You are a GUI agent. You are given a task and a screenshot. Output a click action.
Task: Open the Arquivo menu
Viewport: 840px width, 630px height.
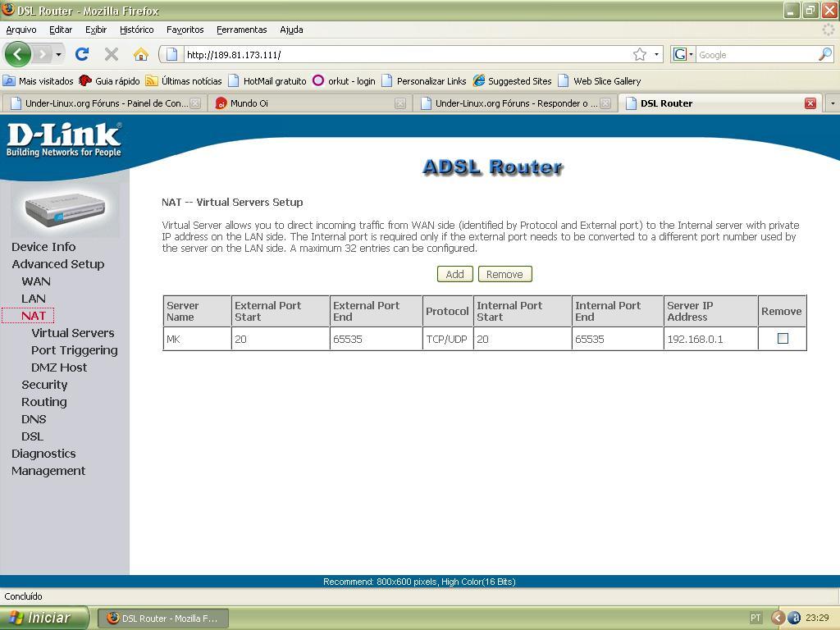click(21, 30)
